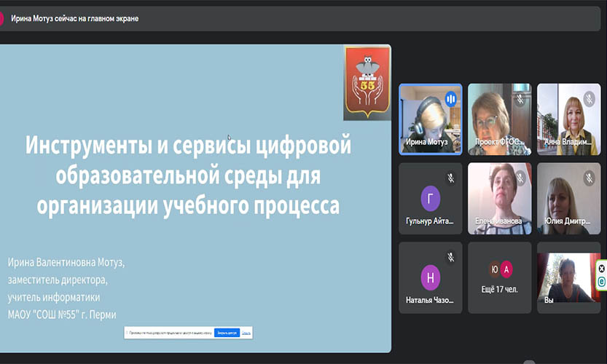Viewport: 607px width, 364px height.
Task: Click the Скрыть link in sharing bar
Action: [x=246, y=333]
